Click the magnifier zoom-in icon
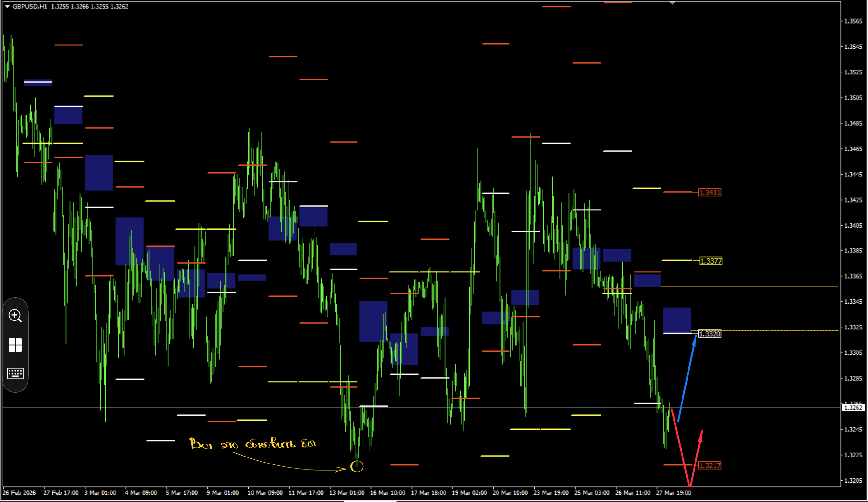The width and height of the screenshot is (868, 502). click(15, 315)
